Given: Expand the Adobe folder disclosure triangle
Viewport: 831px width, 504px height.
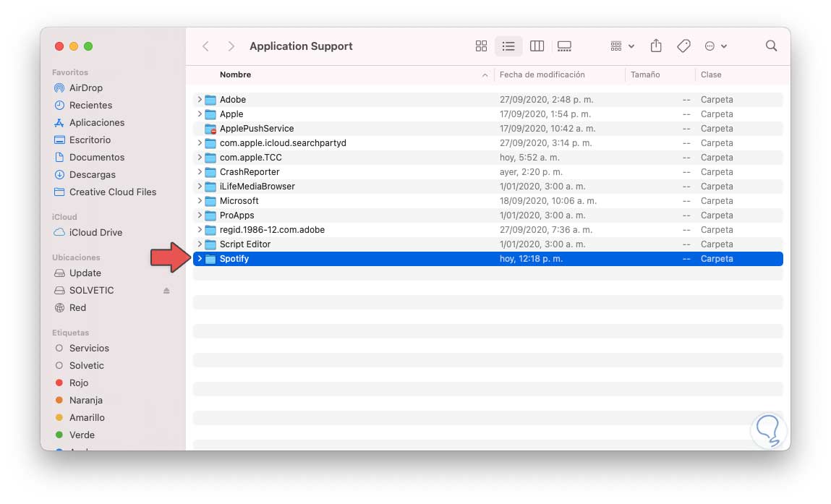Looking at the screenshot, I should pyautogui.click(x=200, y=99).
